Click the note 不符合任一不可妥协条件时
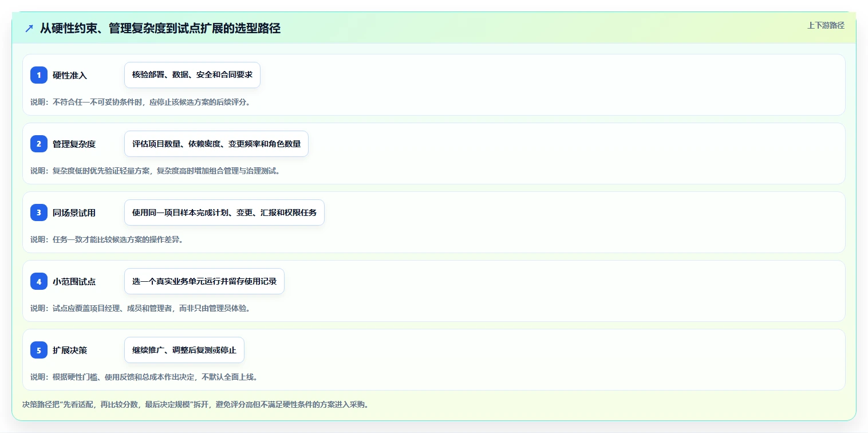Viewport: 868px width, 433px height. coord(141,102)
